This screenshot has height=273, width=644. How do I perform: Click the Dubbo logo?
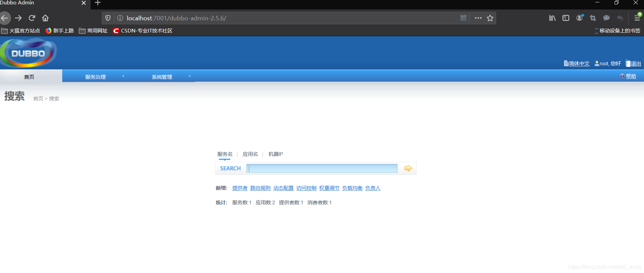28,53
